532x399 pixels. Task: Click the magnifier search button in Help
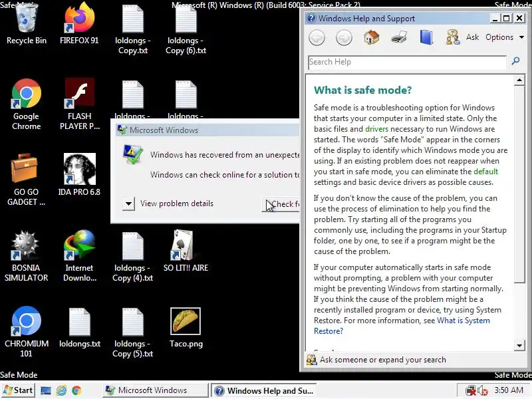[x=515, y=61]
